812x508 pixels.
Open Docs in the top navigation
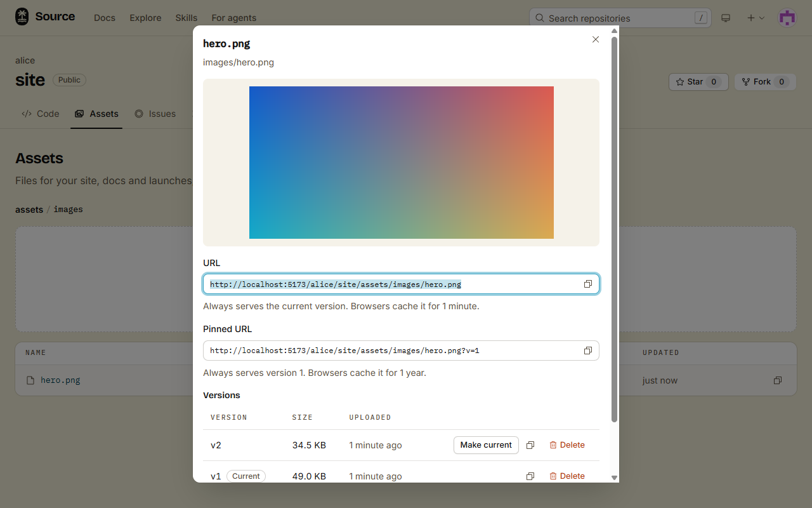click(105, 18)
